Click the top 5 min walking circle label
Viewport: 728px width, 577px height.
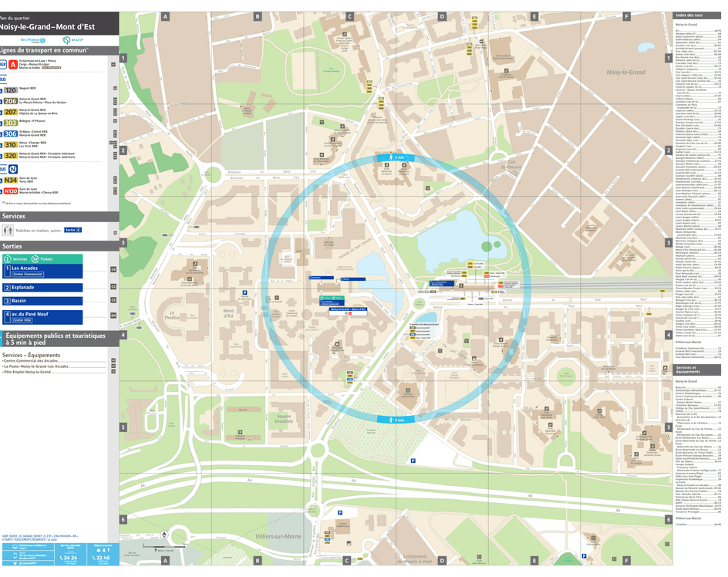coord(394,157)
